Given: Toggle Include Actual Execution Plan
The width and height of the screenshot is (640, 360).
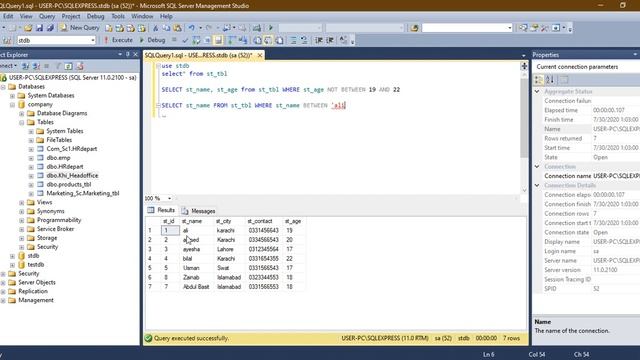Looking at the screenshot, I should (231, 40).
